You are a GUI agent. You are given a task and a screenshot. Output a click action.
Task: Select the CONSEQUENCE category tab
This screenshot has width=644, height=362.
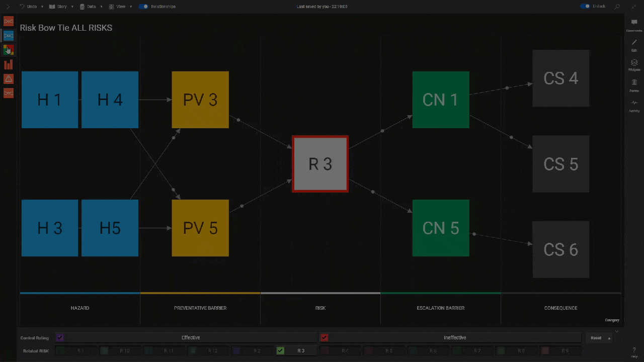[560, 308]
